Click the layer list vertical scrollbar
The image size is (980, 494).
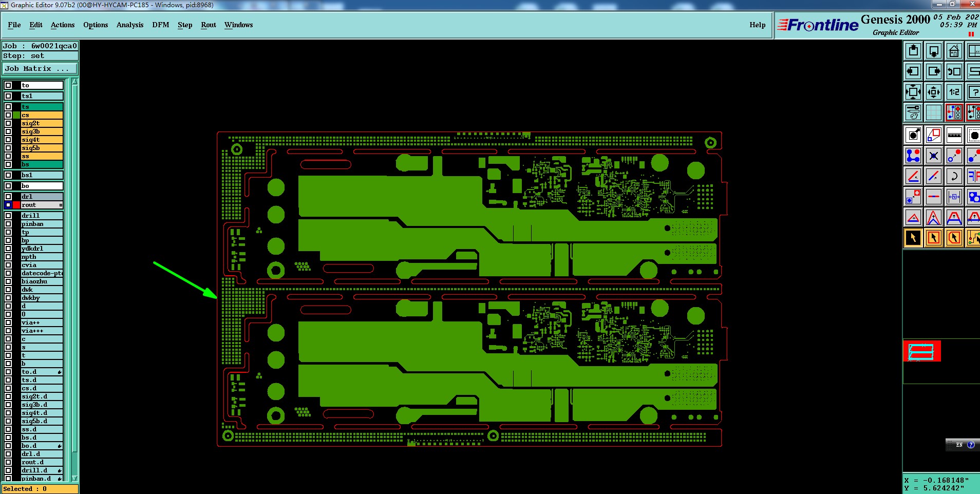tap(74, 280)
